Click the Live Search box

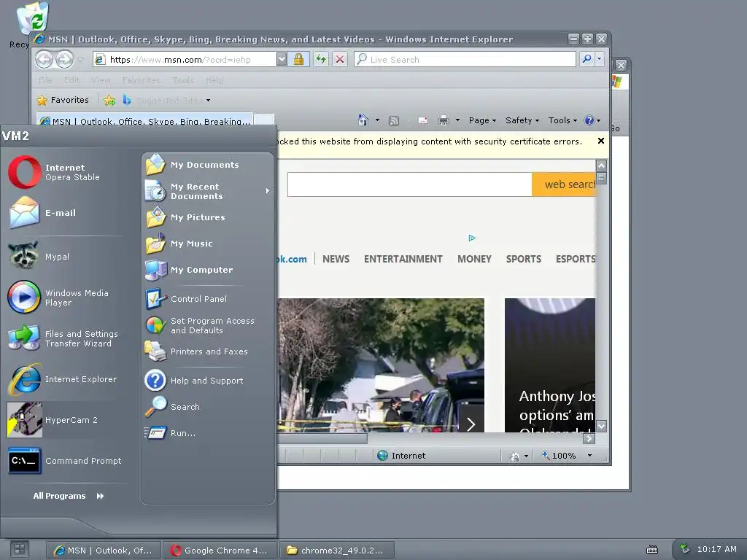(465, 59)
